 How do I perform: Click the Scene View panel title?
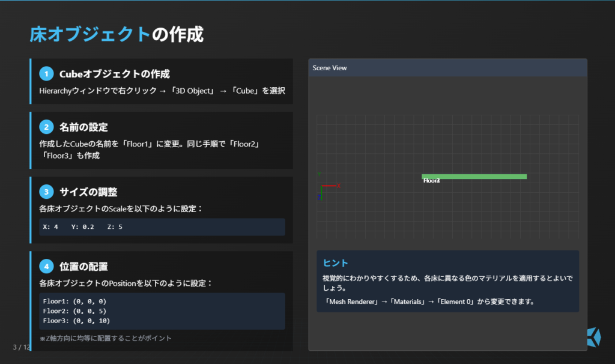(x=329, y=68)
